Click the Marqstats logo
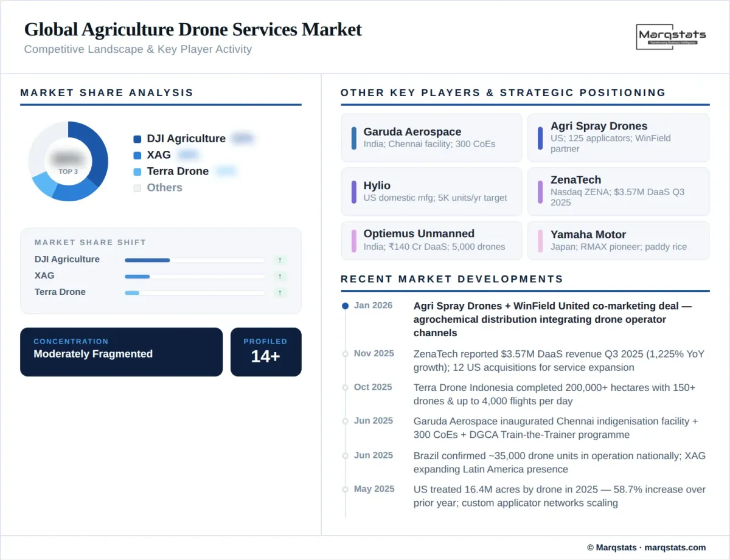Viewport: 730px width, 560px height. 672,36
